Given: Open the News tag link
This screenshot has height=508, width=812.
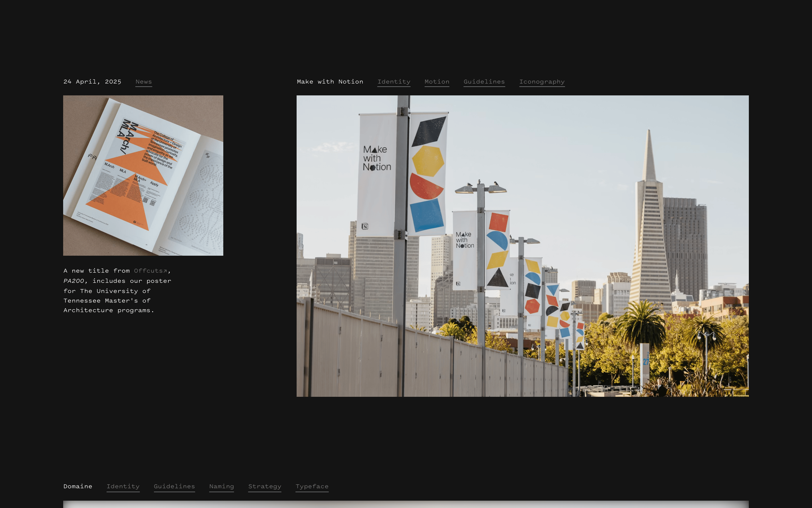Looking at the screenshot, I should point(144,82).
